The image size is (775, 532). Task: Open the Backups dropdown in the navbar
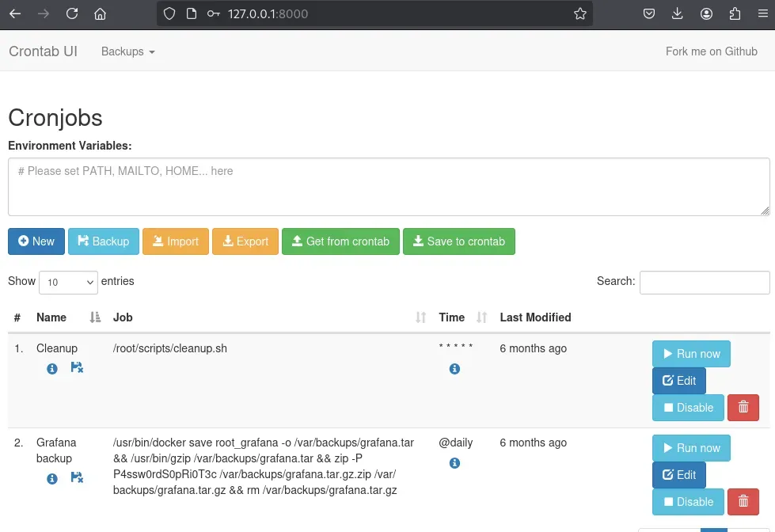127,51
